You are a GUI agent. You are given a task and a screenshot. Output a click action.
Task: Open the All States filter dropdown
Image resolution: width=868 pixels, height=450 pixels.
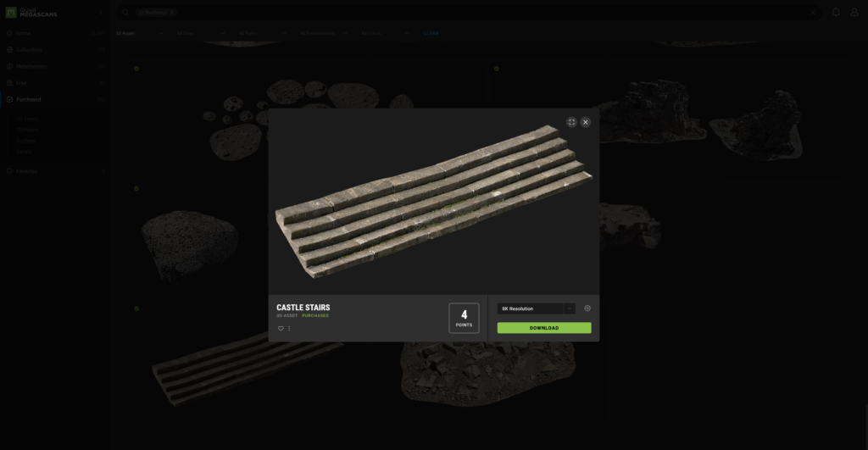pyautogui.click(x=262, y=33)
